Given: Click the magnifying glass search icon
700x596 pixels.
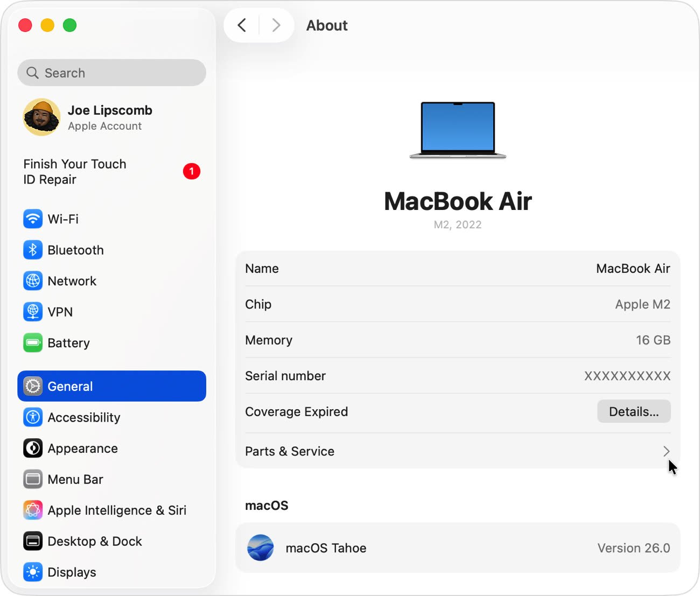Looking at the screenshot, I should [33, 73].
